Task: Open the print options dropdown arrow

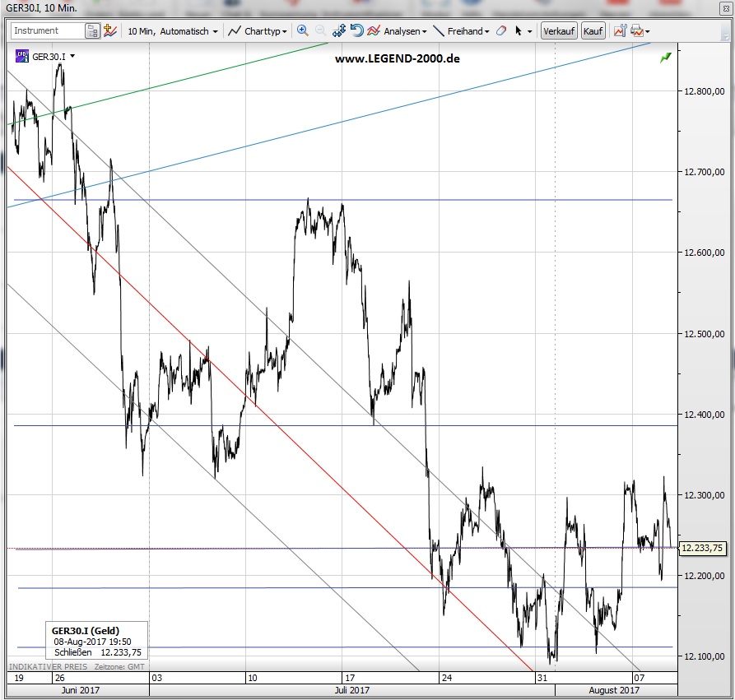Action: (648, 32)
